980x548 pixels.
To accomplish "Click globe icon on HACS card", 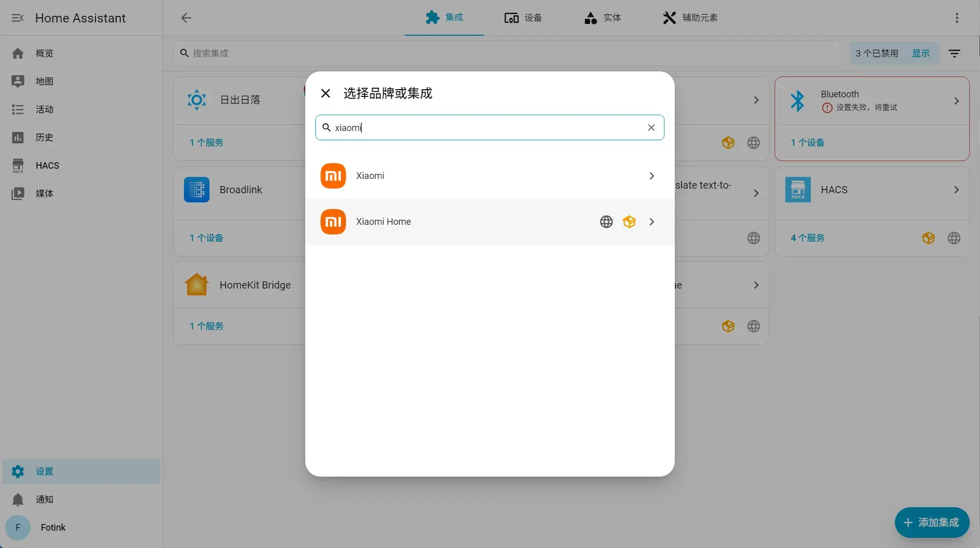I will pos(954,238).
